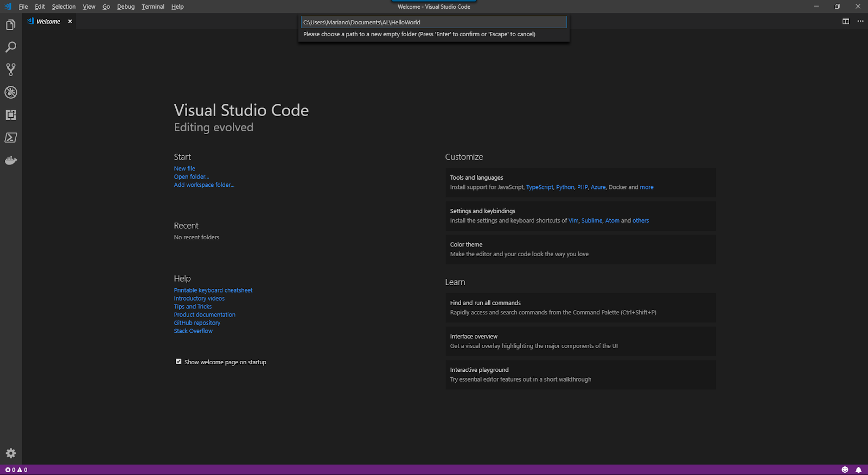Open the Extensions view icon
This screenshot has height=475, width=868.
click(x=11, y=115)
